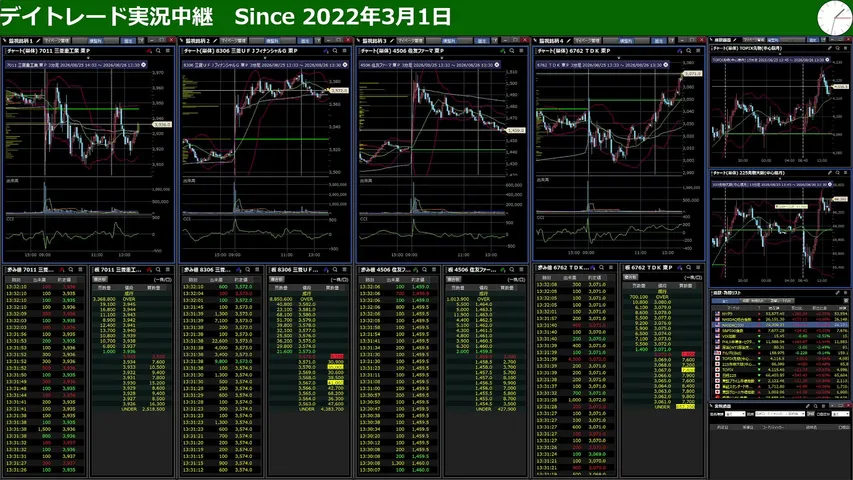This screenshot has height=480, width=853.
Task: Click pencil edit icon beside 監視銘柄 2 title
Action: [x=215, y=40]
